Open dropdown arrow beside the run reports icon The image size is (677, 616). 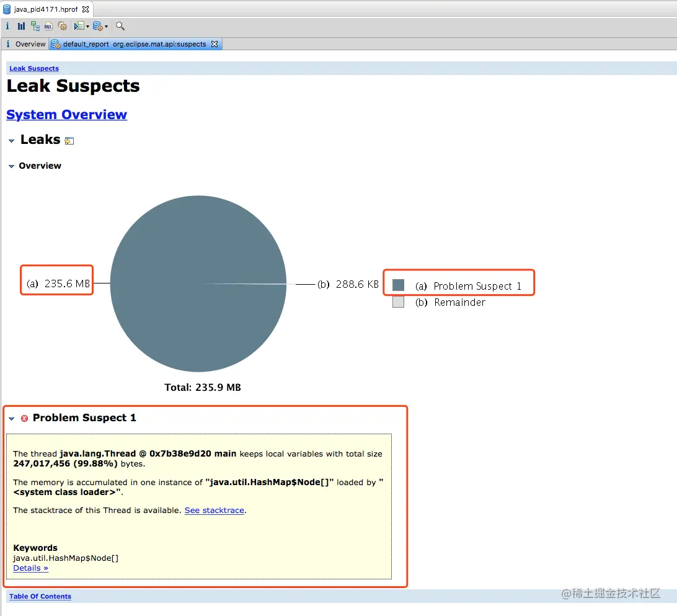pos(87,27)
